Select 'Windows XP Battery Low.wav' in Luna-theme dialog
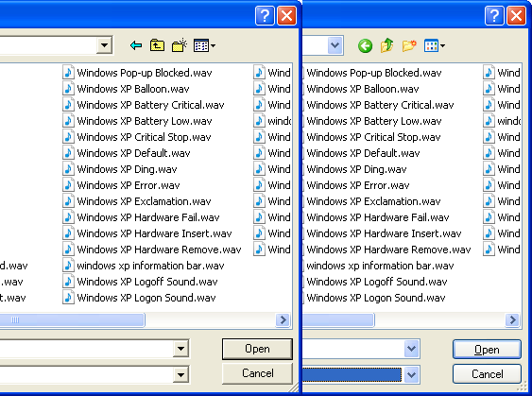This screenshot has height=396, width=532. (x=374, y=121)
